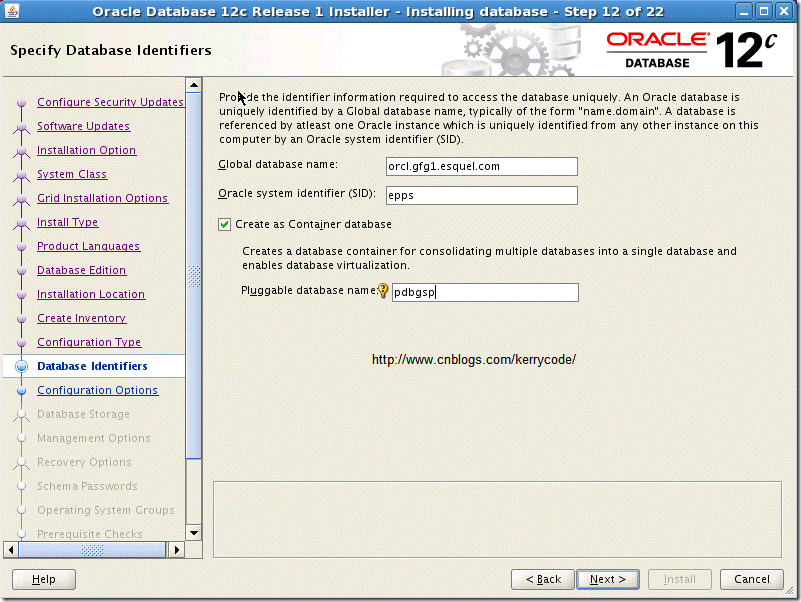Click the Java icon in the title bar

pos(11,11)
